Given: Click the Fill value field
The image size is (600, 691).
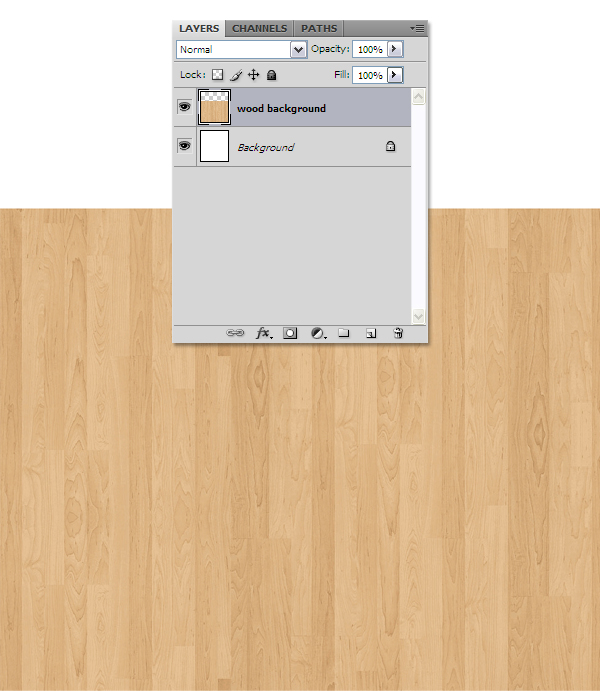Looking at the screenshot, I should [370, 75].
